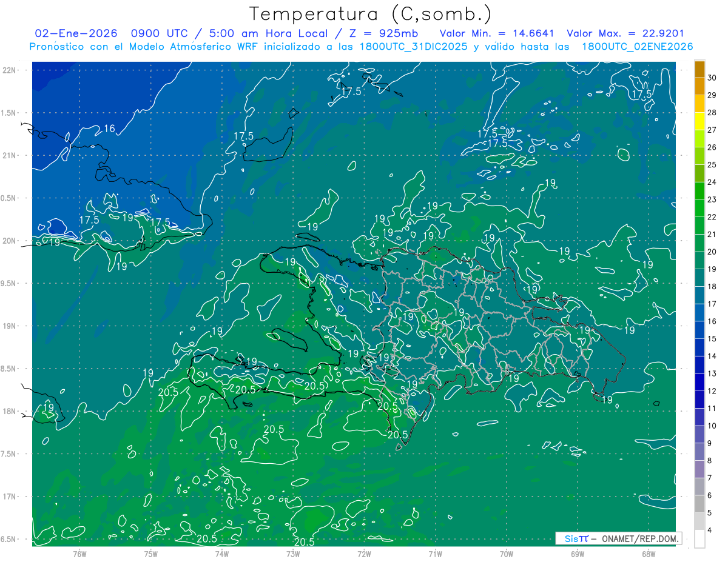This screenshot has height=562, width=728.
Task: Select the 'Valor Min. = 14.6641' value
Action: click(497, 33)
